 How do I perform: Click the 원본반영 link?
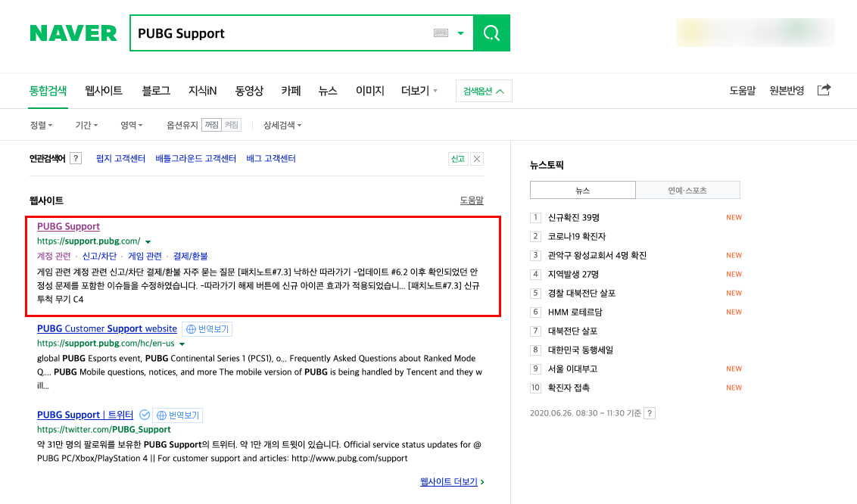click(787, 91)
